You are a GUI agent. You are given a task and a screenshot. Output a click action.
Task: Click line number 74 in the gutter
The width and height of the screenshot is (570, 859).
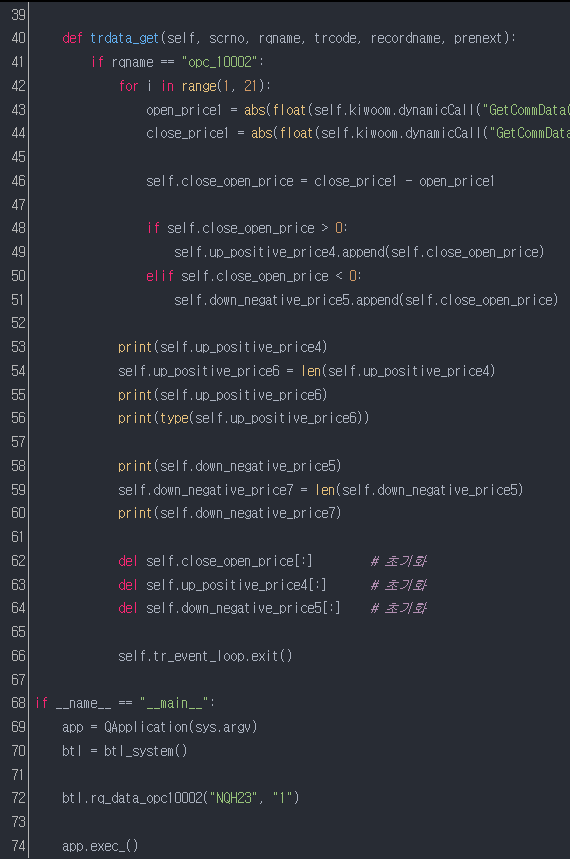pos(18,846)
